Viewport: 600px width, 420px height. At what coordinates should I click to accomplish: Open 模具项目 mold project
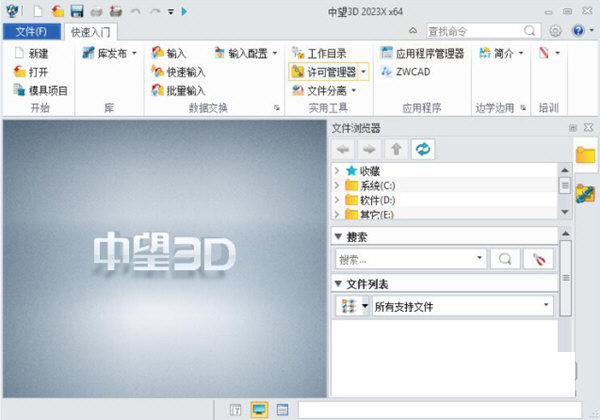coord(41,90)
